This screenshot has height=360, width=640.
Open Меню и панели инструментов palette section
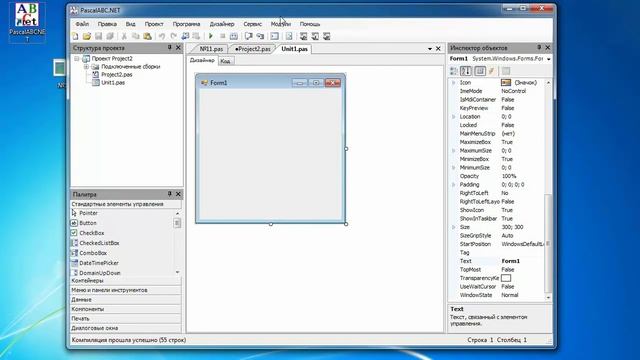coord(126,290)
